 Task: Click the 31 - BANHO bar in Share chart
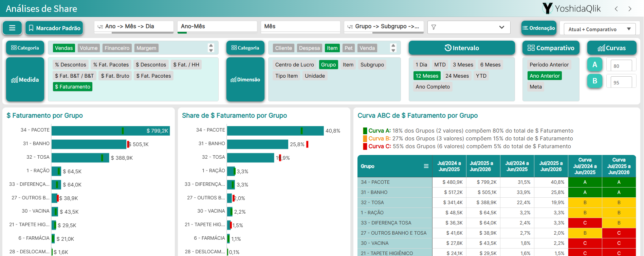click(x=258, y=144)
